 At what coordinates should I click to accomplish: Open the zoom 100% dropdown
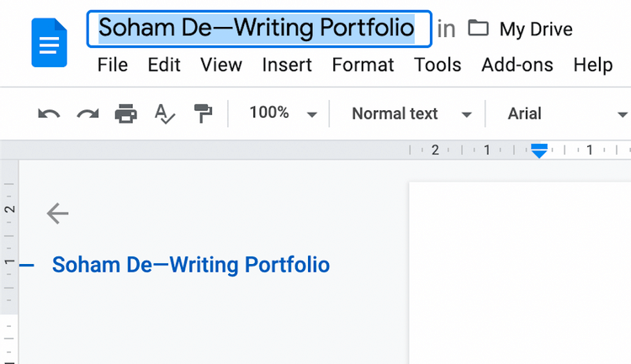[283, 113]
